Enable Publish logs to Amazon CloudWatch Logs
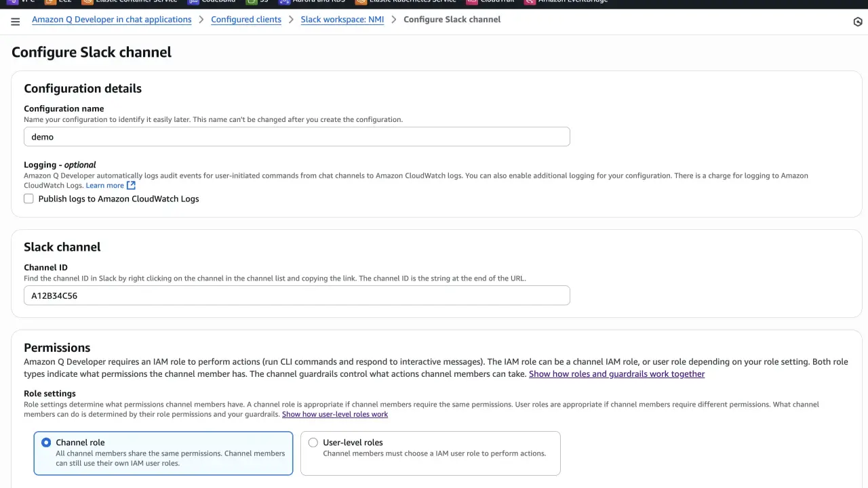This screenshot has height=488, width=868. (28, 199)
